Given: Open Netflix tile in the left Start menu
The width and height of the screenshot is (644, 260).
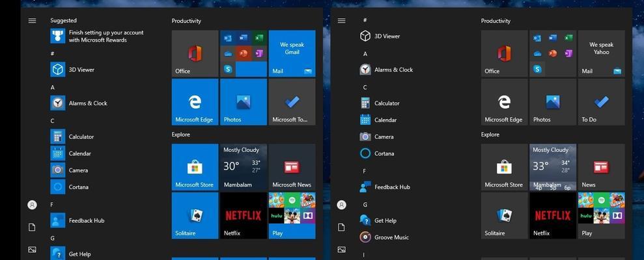Looking at the screenshot, I should [x=244, y=215].
